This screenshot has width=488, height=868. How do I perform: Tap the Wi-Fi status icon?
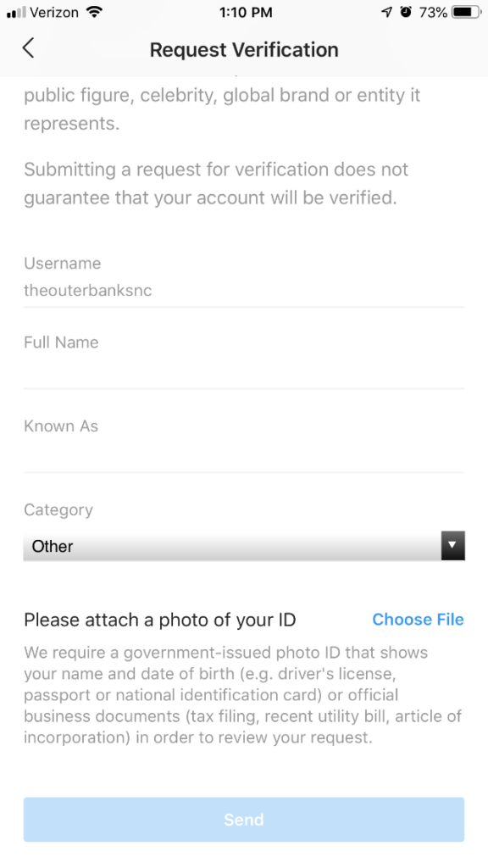(95, 12)
